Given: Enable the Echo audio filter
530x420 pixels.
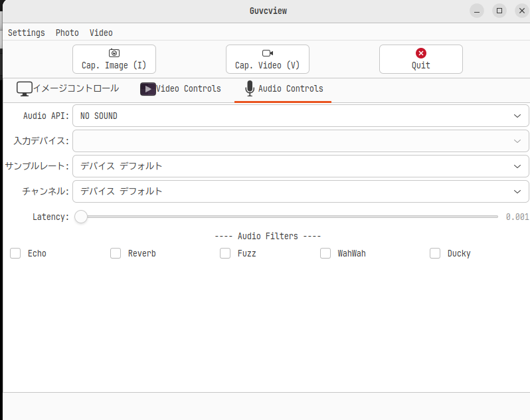Looking at the screenshot, I should tap(15, 253).
